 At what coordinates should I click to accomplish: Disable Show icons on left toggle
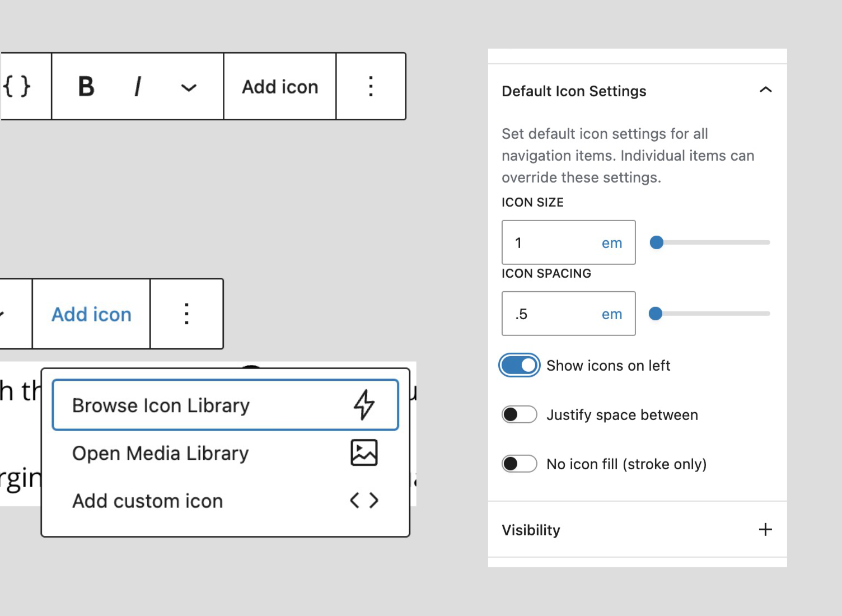[x=520, y=366]
